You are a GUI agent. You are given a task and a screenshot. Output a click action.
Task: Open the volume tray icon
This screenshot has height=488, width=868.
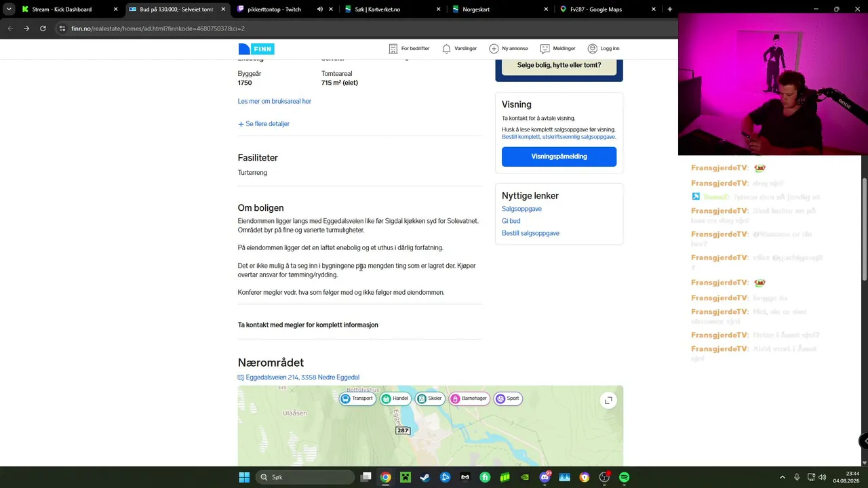pyautogui.click(x=823, y=477)
